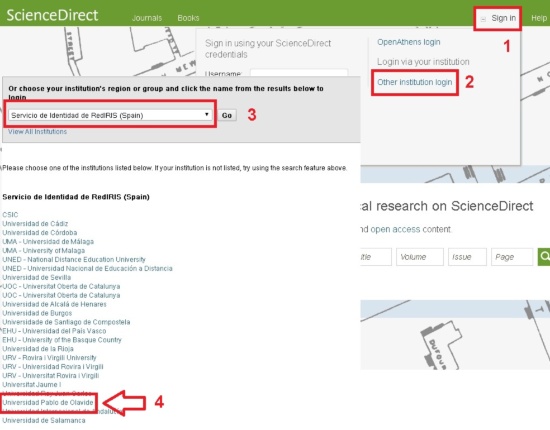
Task: Select UMA - Universidad de Málaga
Action: click(x=48, y=241)
